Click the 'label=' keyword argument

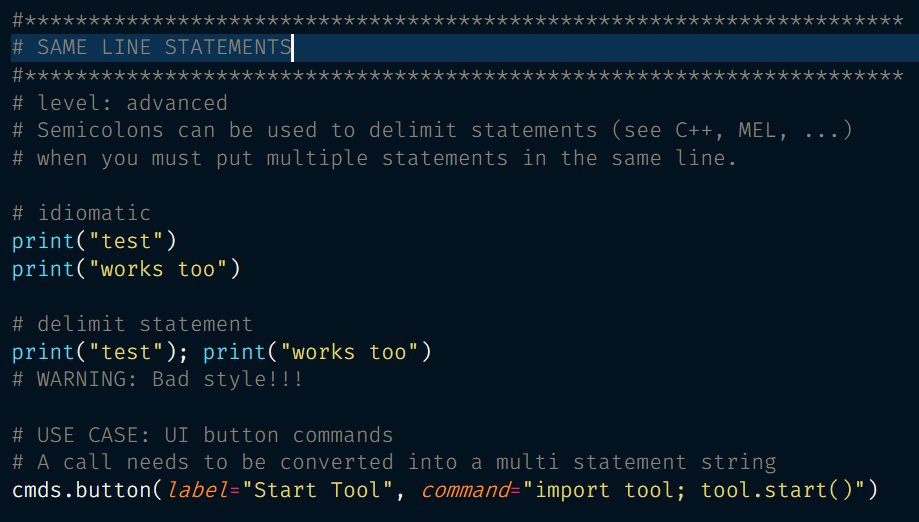click(x=204, y=490)
